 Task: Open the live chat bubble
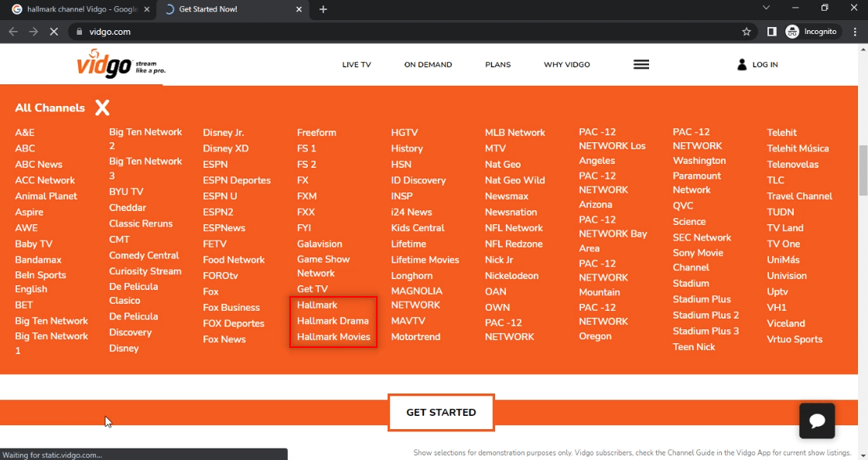pos(817,421)
